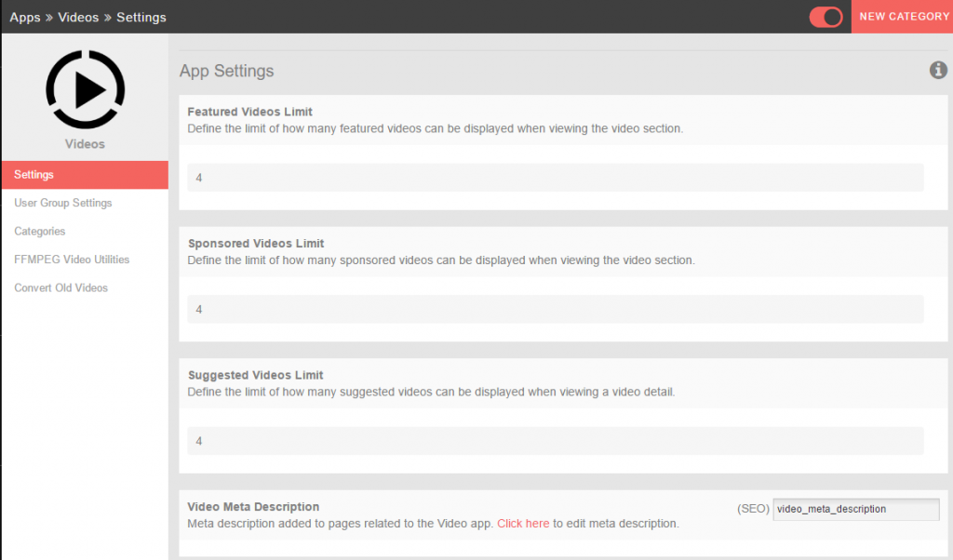Follow the 'Click here' meta description link
The image size is (953, 560).
click(x=523, y=524)
